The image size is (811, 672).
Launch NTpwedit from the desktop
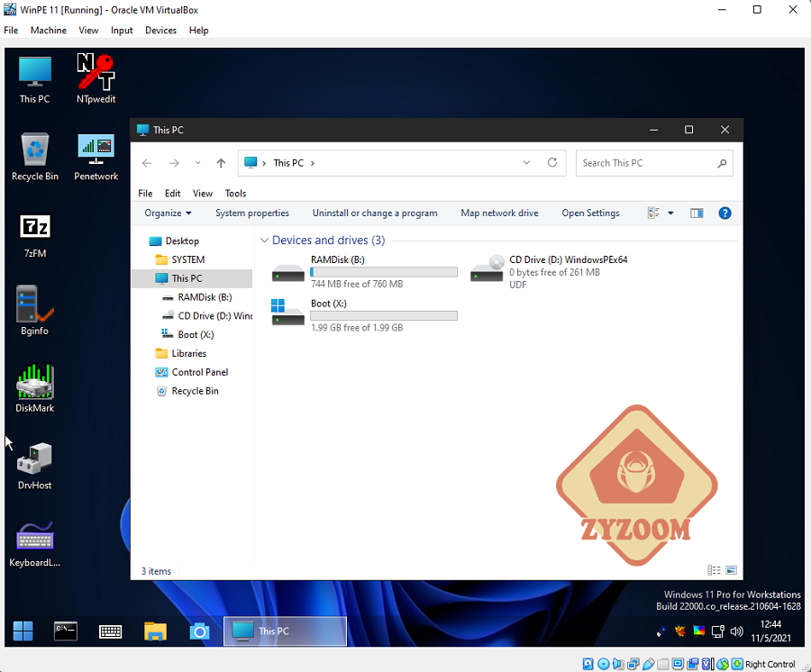pos(96,79)
